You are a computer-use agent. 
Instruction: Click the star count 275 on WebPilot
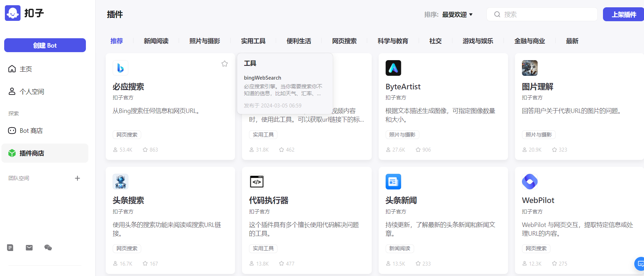[x=560, y=264]
